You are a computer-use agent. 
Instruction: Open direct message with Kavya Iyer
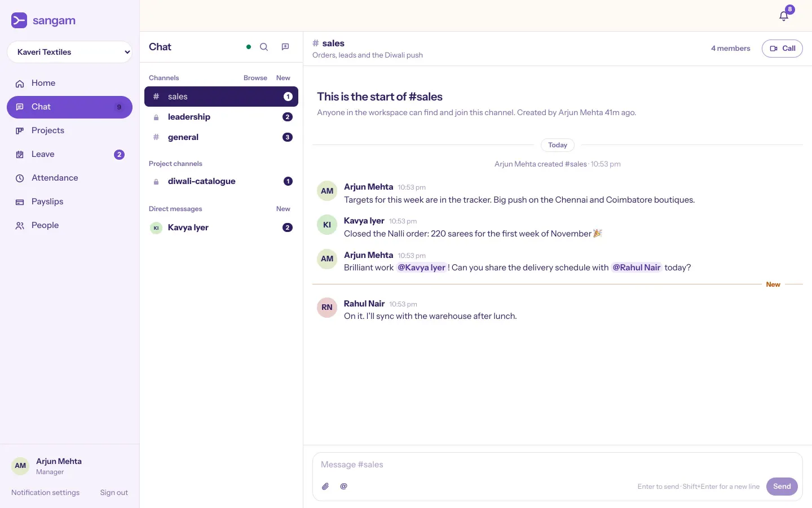[x=221, y=227]
